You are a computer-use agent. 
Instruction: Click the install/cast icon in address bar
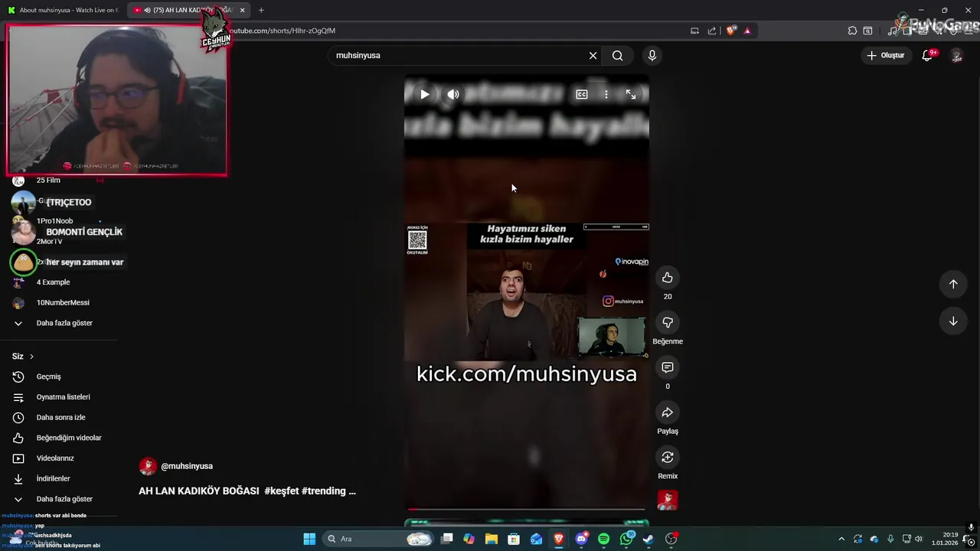click(694, 31)
